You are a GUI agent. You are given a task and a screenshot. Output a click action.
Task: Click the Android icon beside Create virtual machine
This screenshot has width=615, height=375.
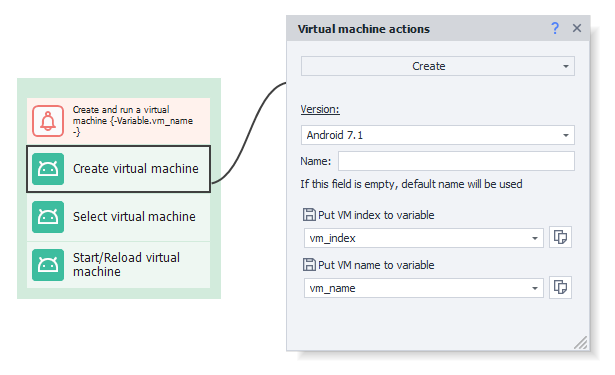coord(48,169)
